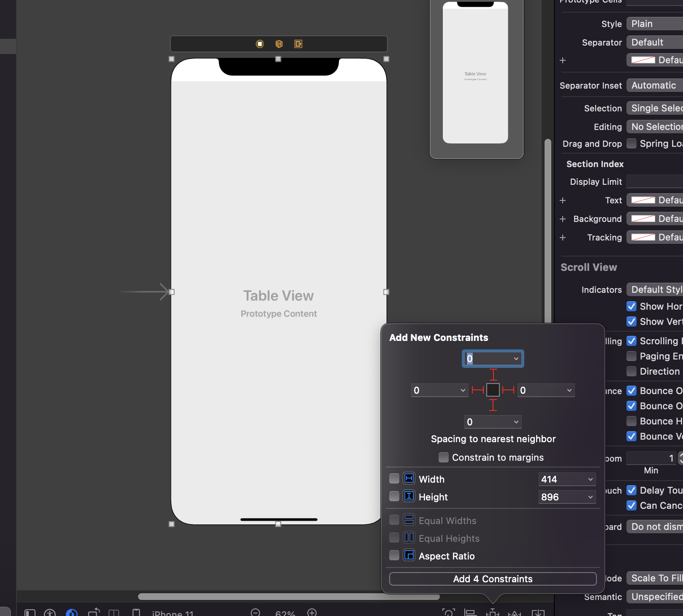Change device orientation icon
Screen dimensions: 683x616
point(94,612)
